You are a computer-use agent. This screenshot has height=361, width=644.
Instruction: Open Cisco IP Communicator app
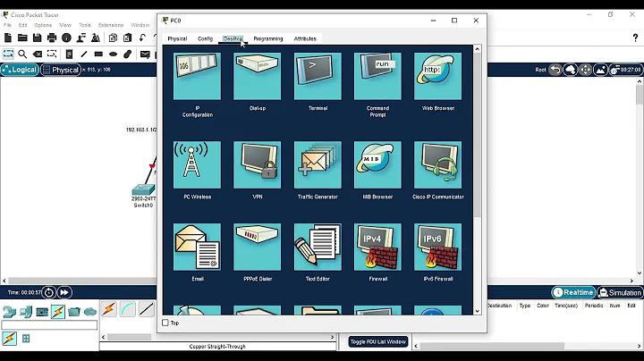[x=437, y=165]
